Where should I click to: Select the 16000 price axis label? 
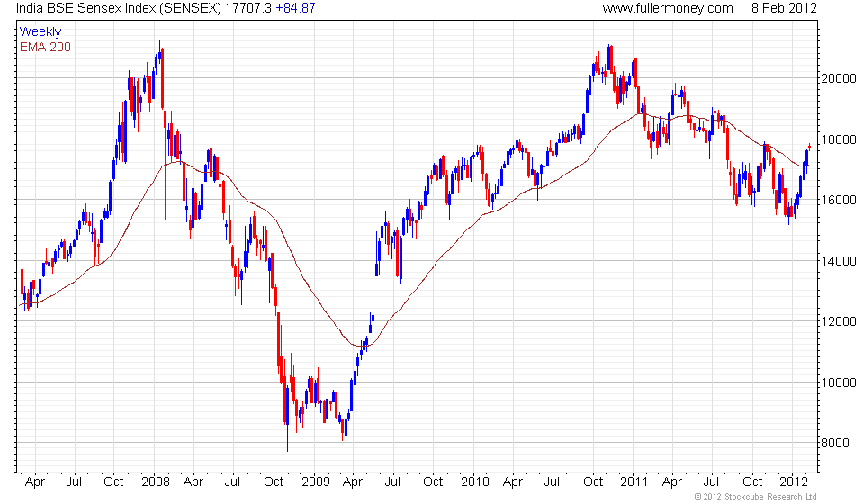pos(839,201)
